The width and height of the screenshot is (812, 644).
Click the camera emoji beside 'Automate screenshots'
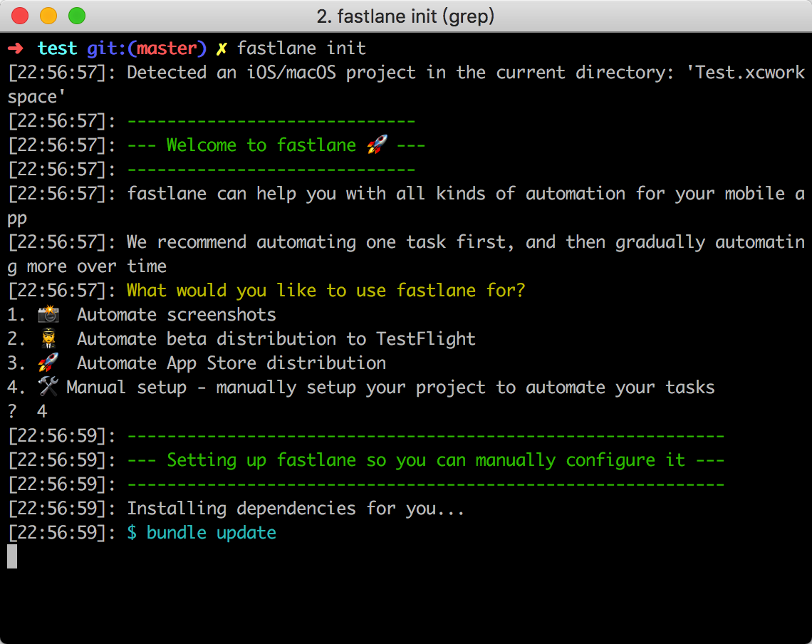(48, 314)
